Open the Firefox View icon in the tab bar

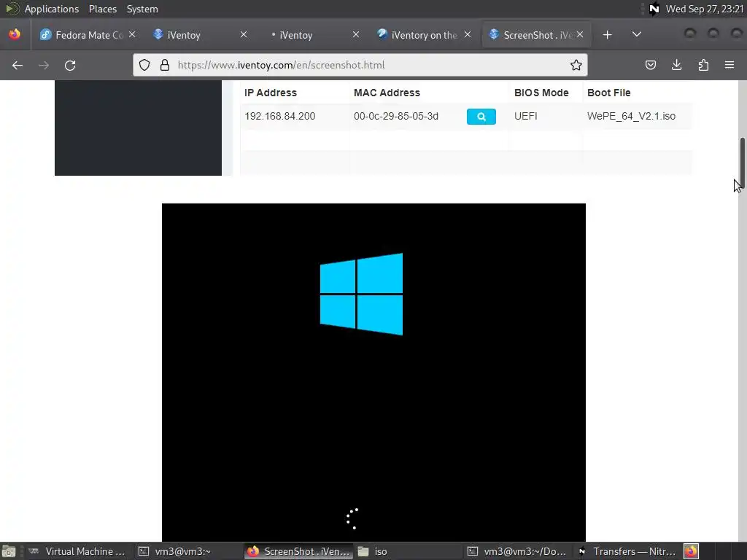pyautogui.click(x=15, y=35)
